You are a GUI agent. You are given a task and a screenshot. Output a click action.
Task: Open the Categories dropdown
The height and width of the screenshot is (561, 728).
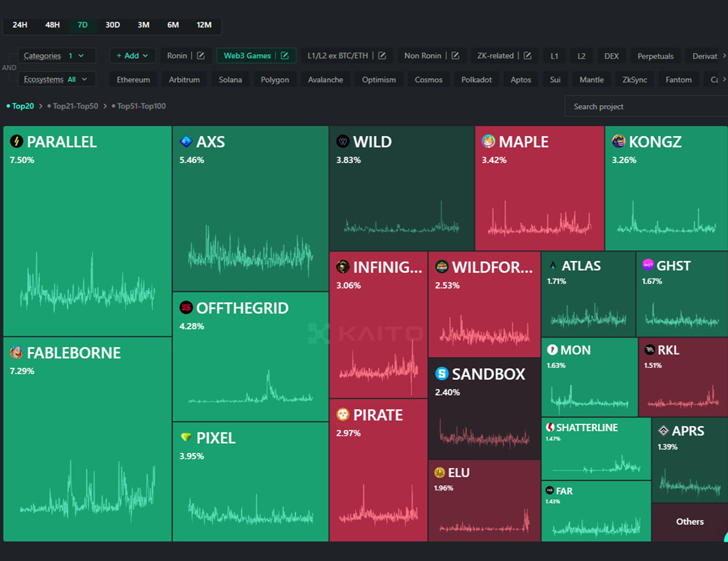[x=56, y=56]
